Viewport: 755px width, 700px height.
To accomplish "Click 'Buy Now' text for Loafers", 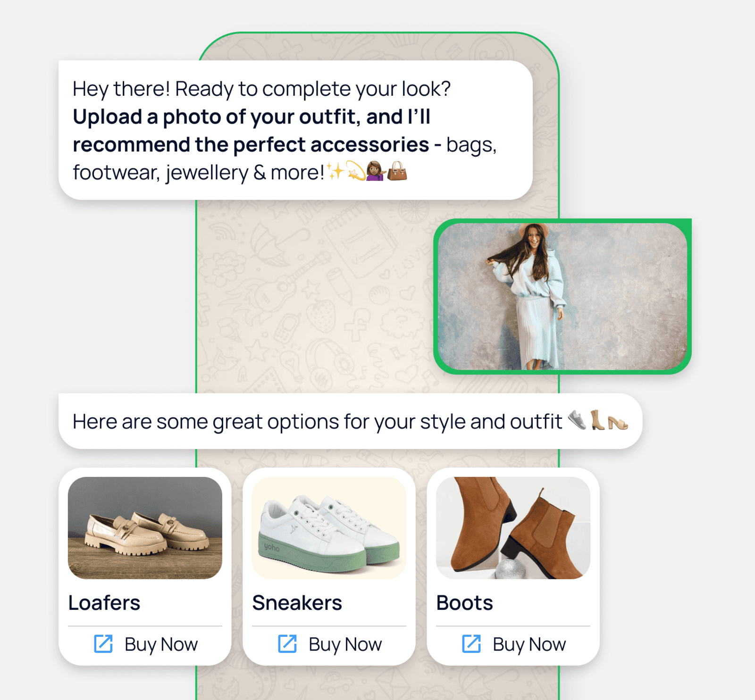I will pos(161,644).
